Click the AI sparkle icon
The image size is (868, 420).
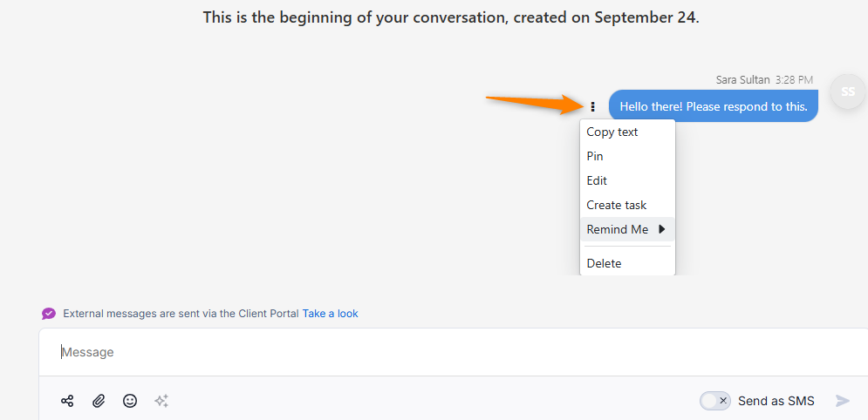click(x=161, y=401)
